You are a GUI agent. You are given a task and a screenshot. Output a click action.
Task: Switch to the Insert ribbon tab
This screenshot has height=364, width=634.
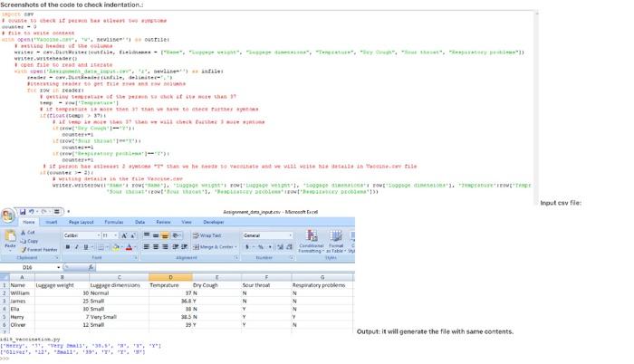[x=52, y=222]
